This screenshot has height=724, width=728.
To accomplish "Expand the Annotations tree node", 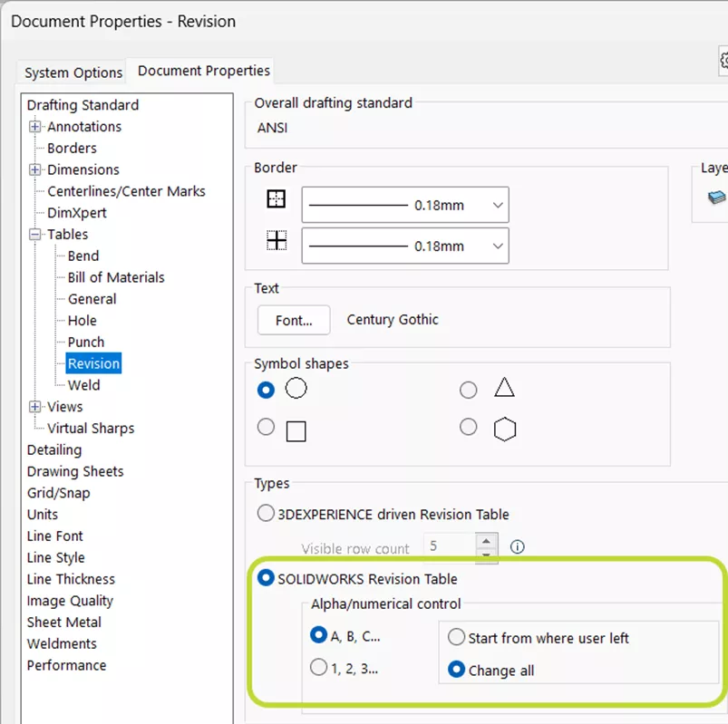I will point(34,126).
